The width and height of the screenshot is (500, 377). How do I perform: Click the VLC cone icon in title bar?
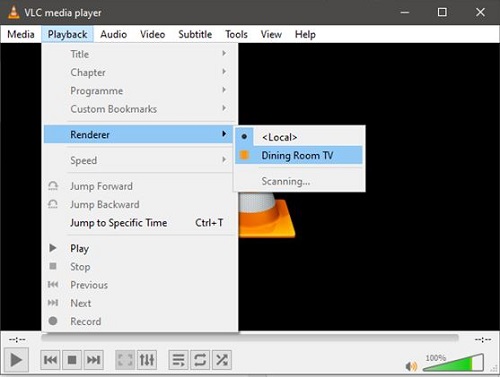pyautogui.click(x=13, y=12)
